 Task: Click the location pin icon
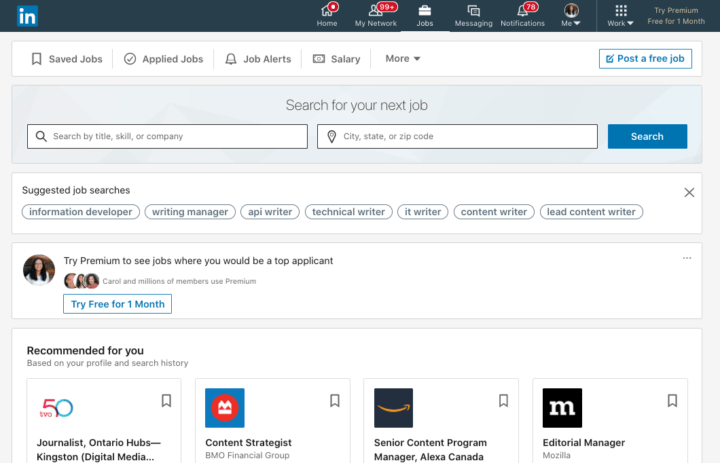click(x=332, y=136)
